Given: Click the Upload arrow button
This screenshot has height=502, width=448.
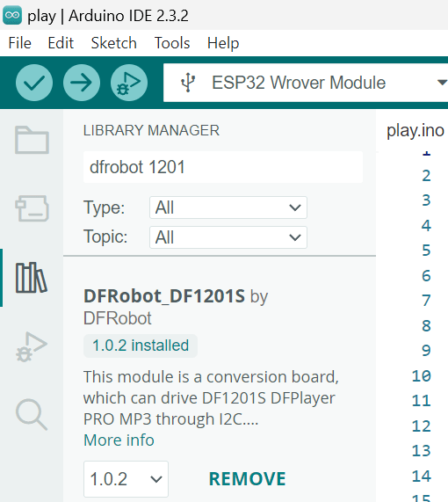Looking at the screenshot, I should (x=82, y=83).
